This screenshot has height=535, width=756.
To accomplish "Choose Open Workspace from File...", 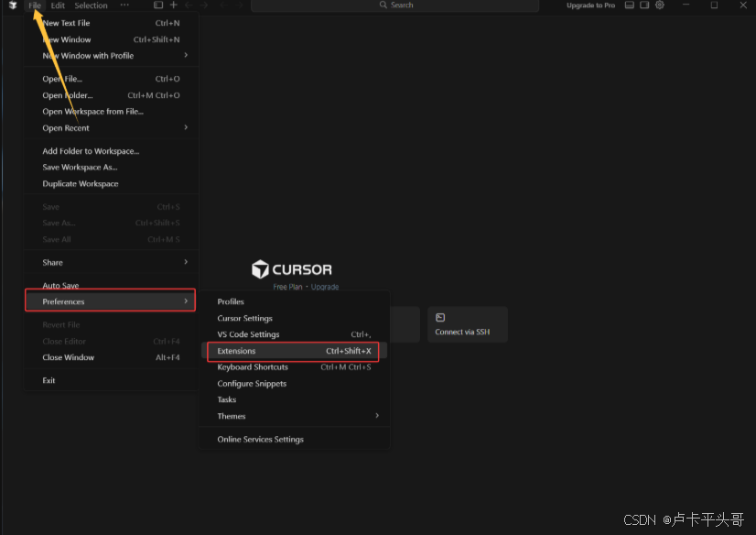I will (x=111, y=112).
